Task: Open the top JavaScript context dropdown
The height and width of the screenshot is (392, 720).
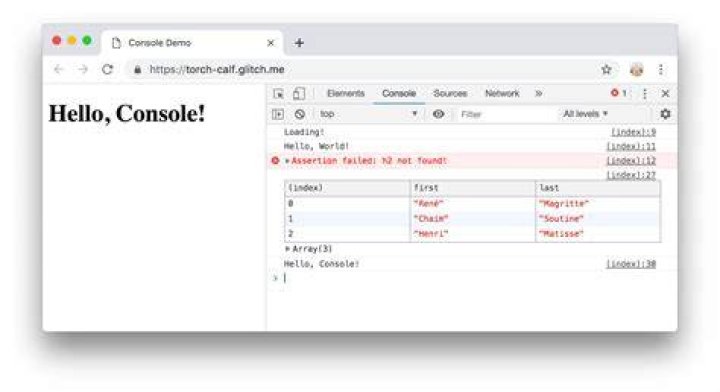Action: (368, 114)
